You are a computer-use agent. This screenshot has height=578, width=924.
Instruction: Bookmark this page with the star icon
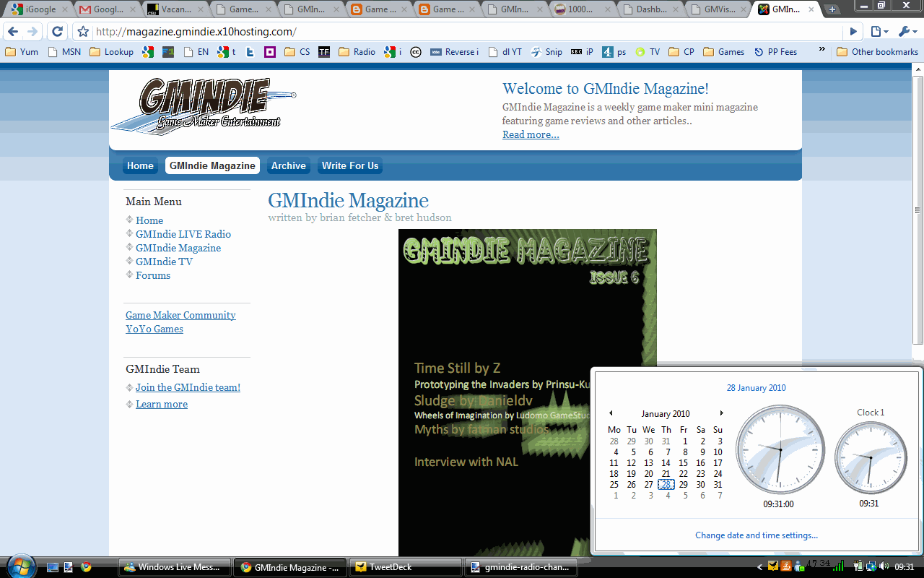tap(83, 32)
